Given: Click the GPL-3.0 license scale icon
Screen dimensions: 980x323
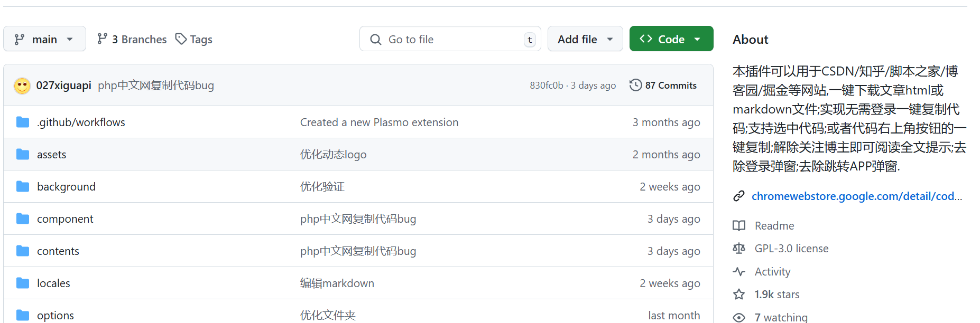Looking at the screenshot, I should pos(739,249).
